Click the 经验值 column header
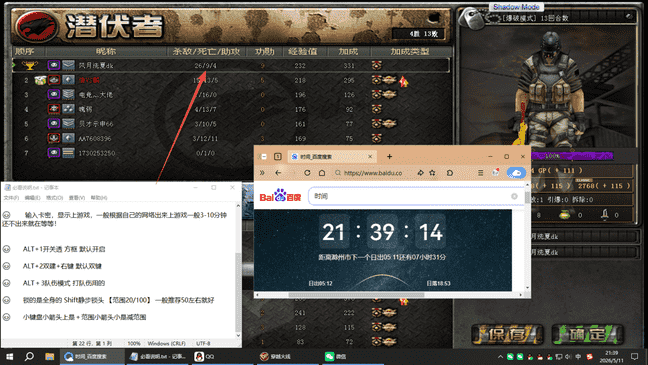This screenshot has height=365, width=648. click(303, 52)
